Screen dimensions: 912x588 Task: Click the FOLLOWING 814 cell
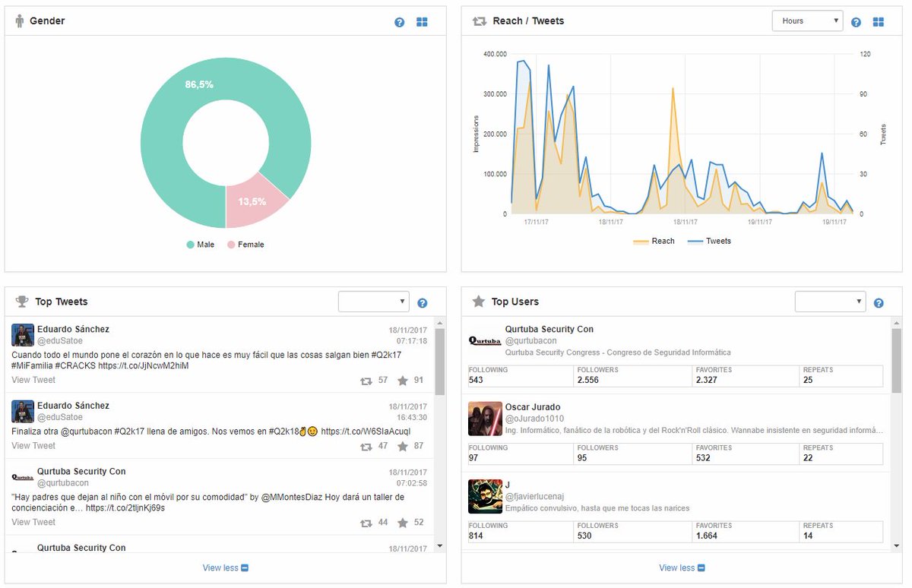click(521, 532)
